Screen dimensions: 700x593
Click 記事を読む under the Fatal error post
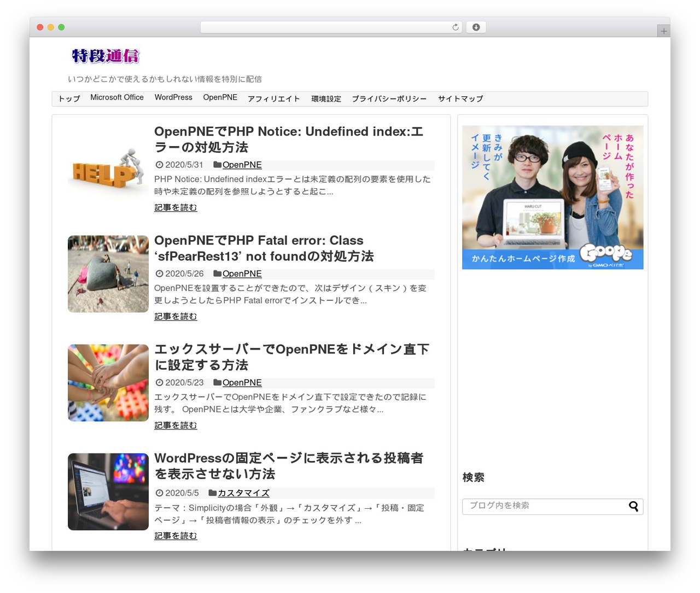[x=176, y=317]
